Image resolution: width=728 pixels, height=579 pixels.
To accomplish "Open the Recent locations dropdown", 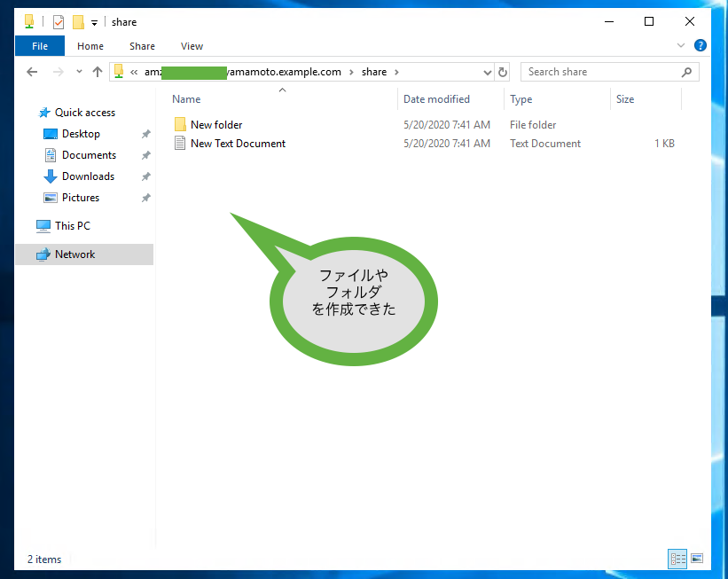I will (x=79, y=72).
